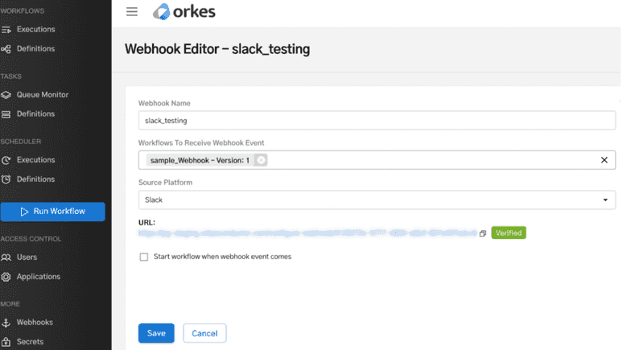Click the Run Workflow button

tap(52, 212)
